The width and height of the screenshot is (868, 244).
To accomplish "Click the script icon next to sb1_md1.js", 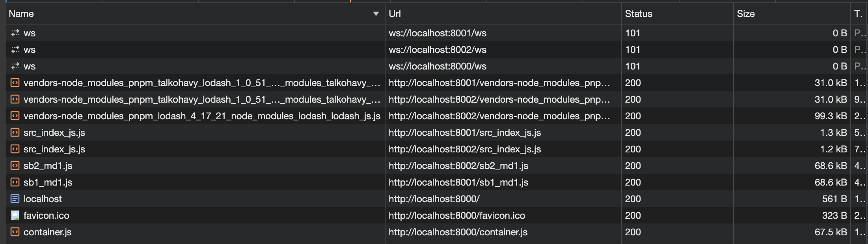I will point(15,182).
